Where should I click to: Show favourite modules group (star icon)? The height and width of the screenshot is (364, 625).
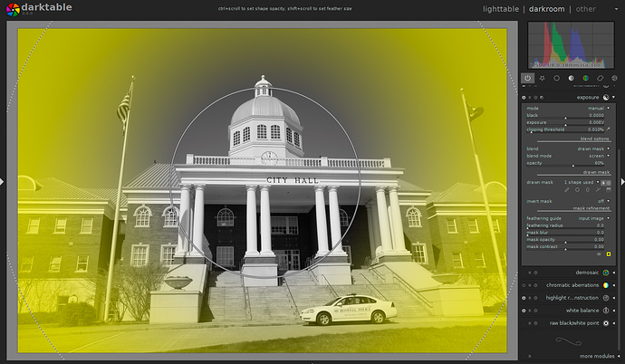click(542, 78)
